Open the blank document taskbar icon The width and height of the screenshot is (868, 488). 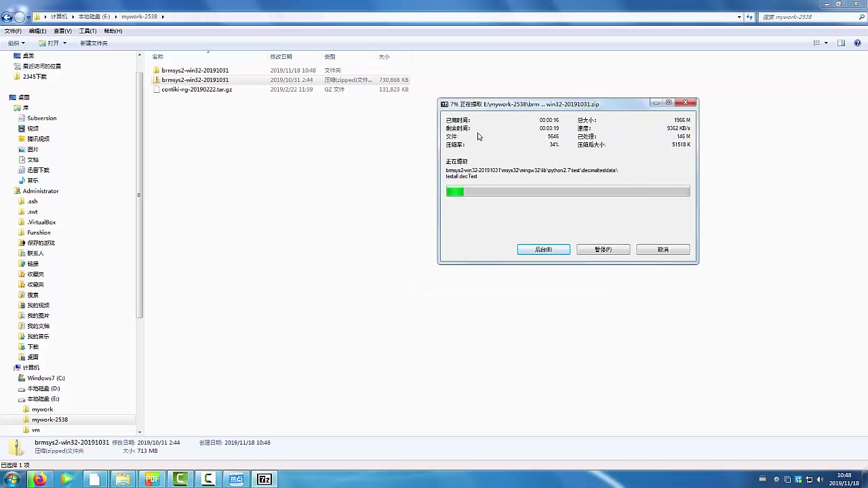click(95, 479)
